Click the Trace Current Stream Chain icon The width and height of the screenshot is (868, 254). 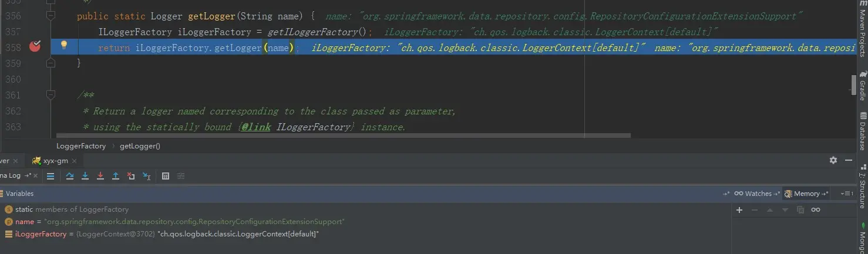tap(181, 176)
